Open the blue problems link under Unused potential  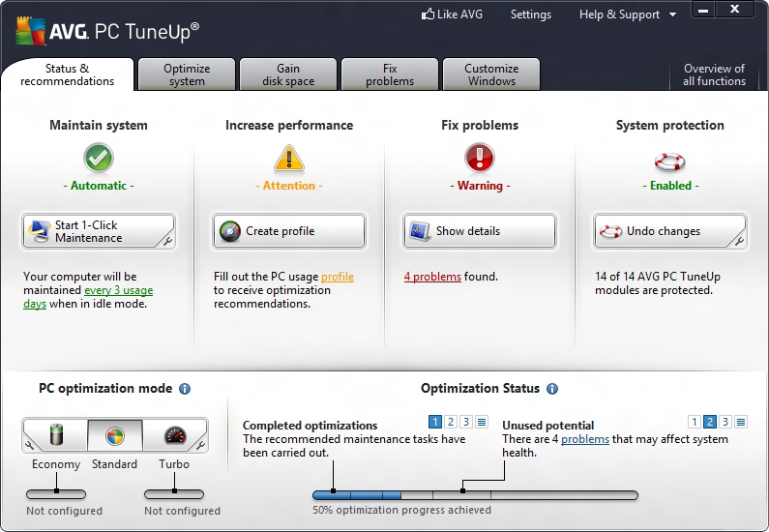pos(585,439)
